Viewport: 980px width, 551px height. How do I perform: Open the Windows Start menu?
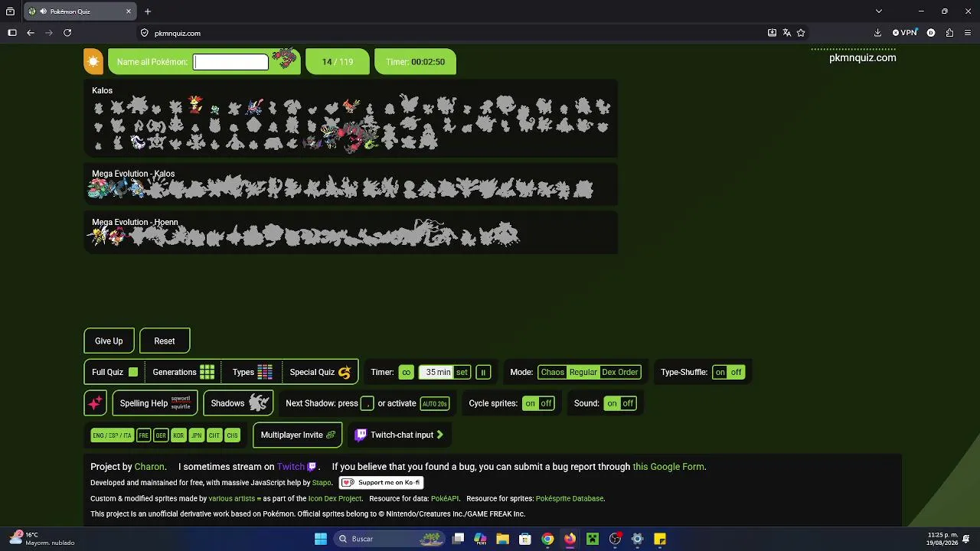321,539
